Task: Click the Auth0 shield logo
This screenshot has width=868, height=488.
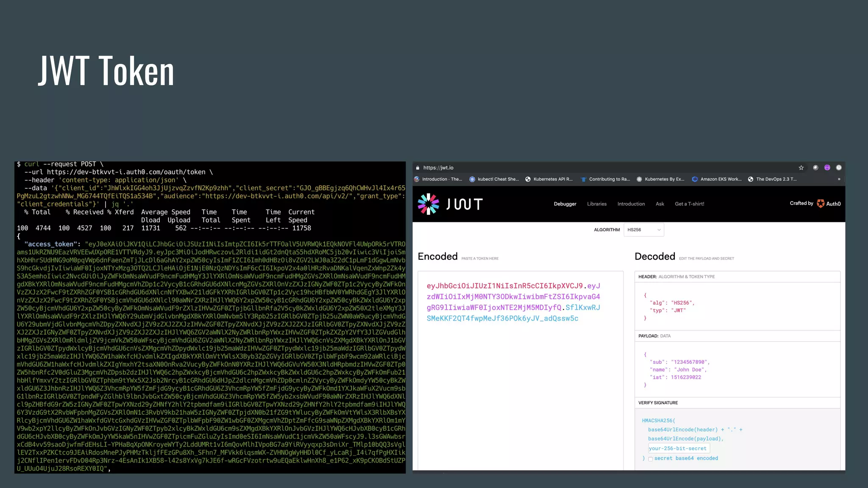Action: 821,204
